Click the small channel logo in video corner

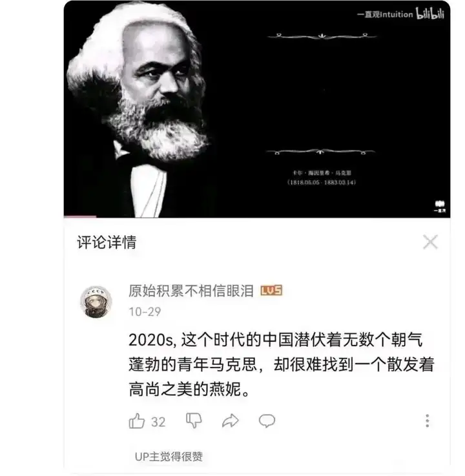pos(440,207)
